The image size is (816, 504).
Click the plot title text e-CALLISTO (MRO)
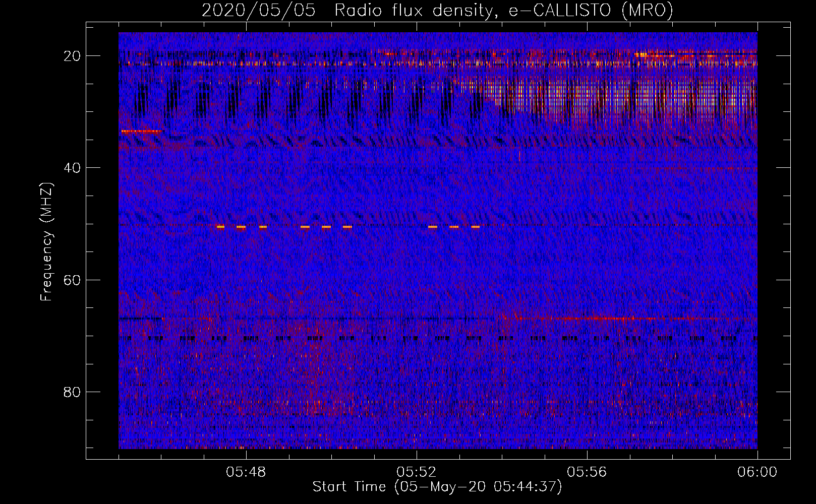(x=591, y=10)
